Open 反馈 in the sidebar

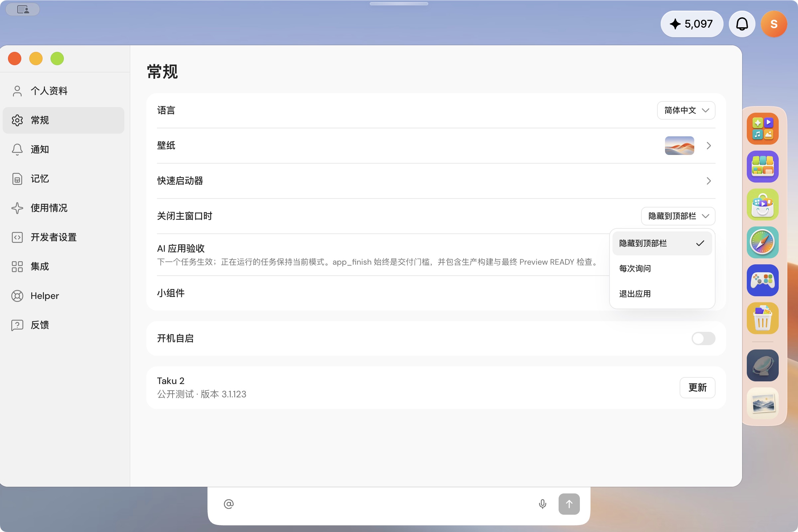(64, 325)
